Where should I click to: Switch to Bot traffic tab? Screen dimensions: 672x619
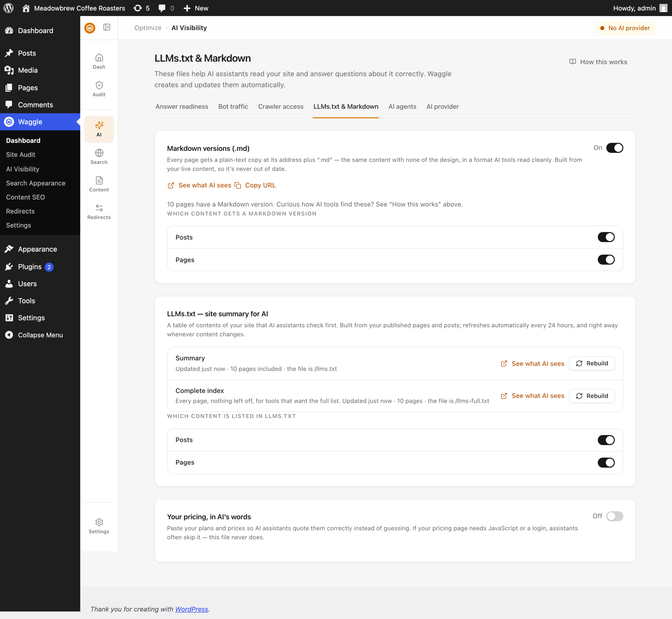coord(233,107)
